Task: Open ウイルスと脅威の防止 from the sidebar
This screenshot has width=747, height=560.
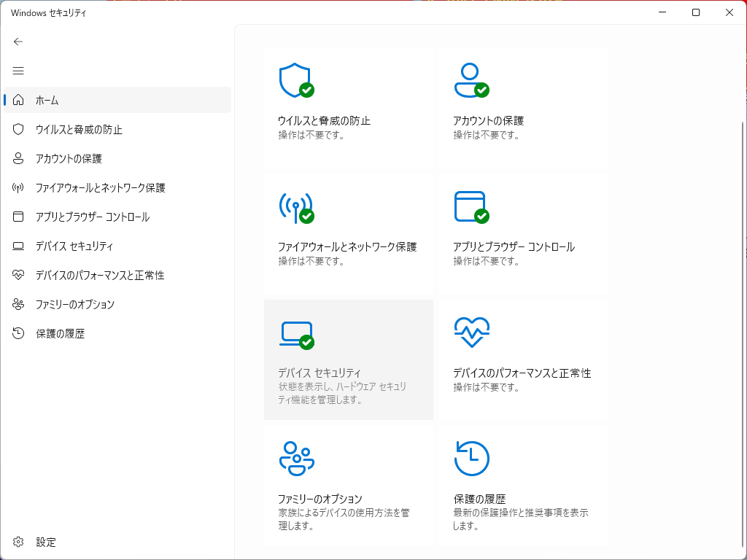Action: click(117, 129)
